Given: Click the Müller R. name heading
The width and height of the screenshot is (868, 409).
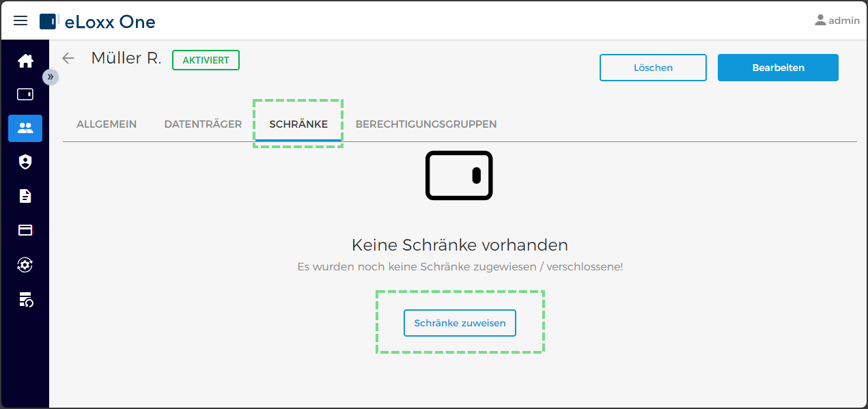Looking at the screenshot, I should click(126, 58).
